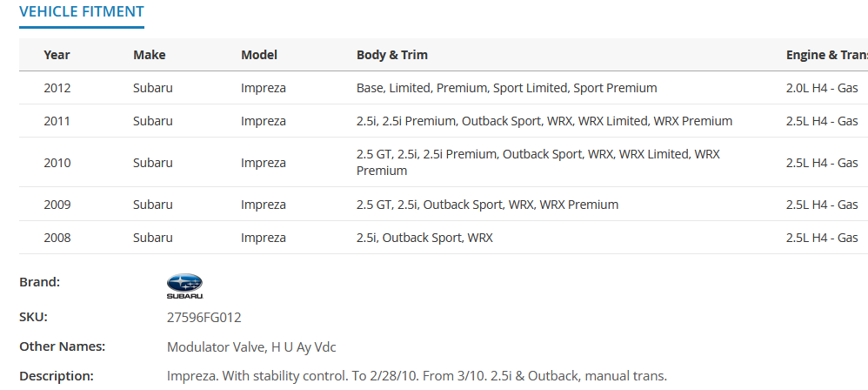Click the Make column header
868x390 pixels.
[x=150, y=55]
